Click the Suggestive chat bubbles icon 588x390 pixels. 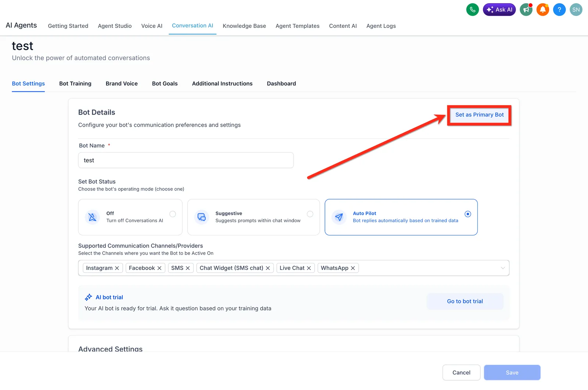[x=202, y=217]
